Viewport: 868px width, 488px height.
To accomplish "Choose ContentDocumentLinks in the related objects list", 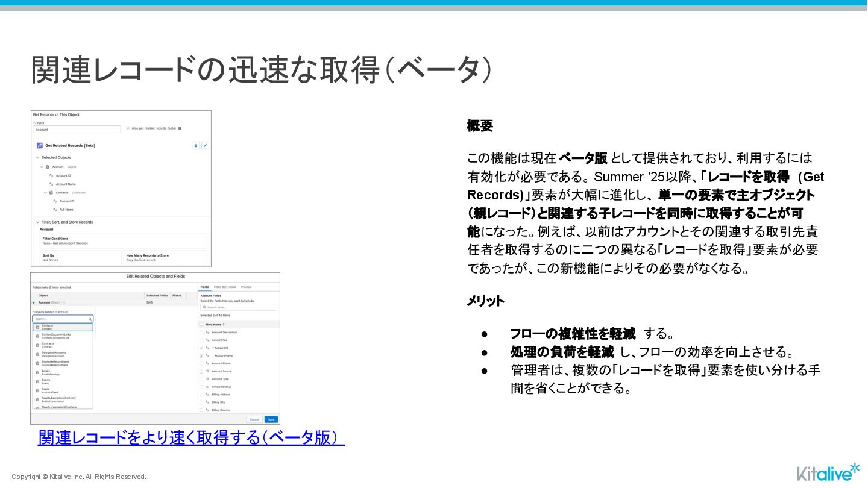I will [63, 336].
